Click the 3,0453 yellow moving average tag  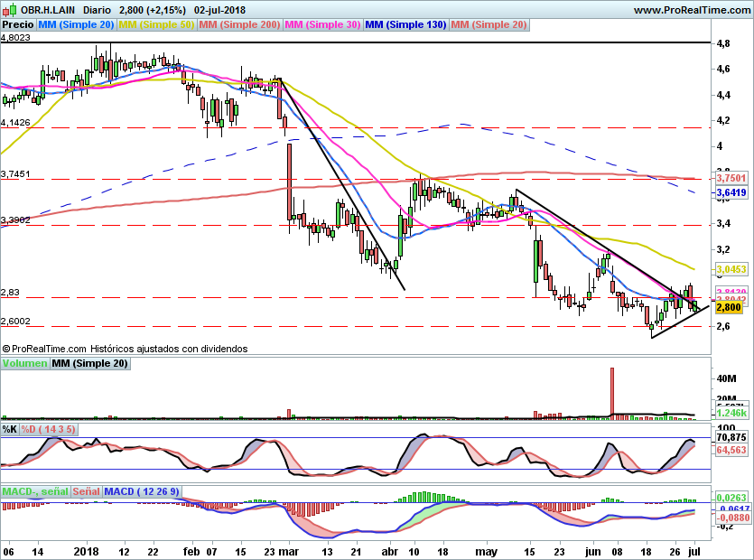[730, 269]
